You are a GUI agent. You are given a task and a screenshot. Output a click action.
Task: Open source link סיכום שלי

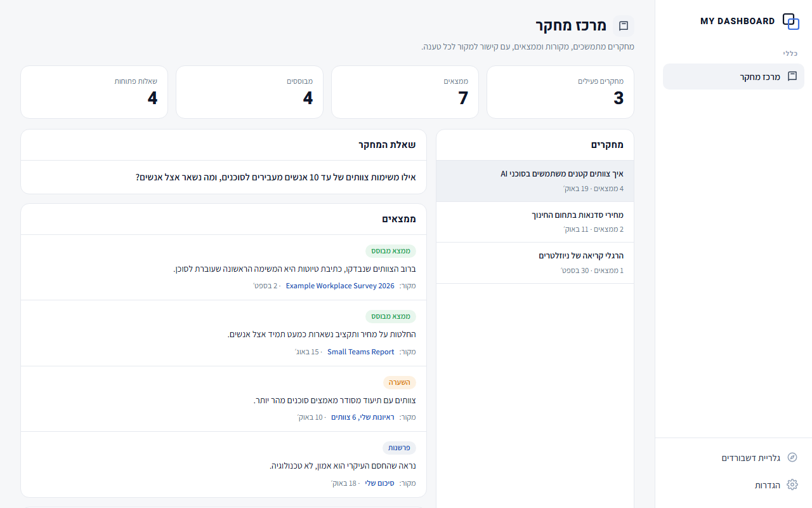click(379, 483)
